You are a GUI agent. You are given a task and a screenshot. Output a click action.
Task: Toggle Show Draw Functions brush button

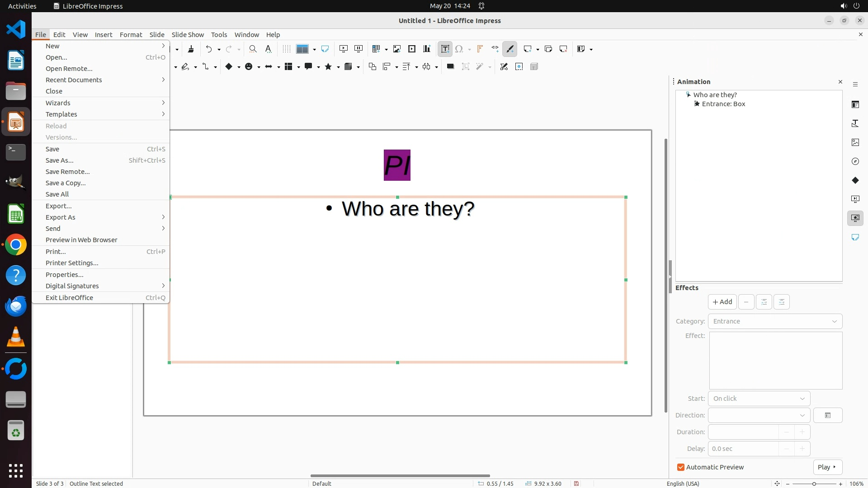[510, 49]
